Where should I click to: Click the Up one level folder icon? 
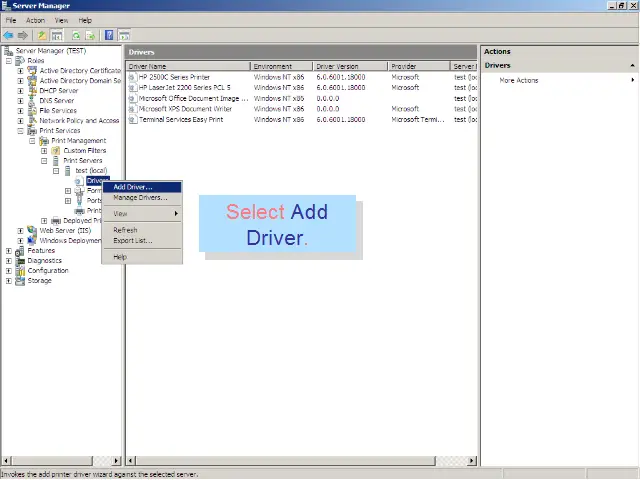click(42, 36)
